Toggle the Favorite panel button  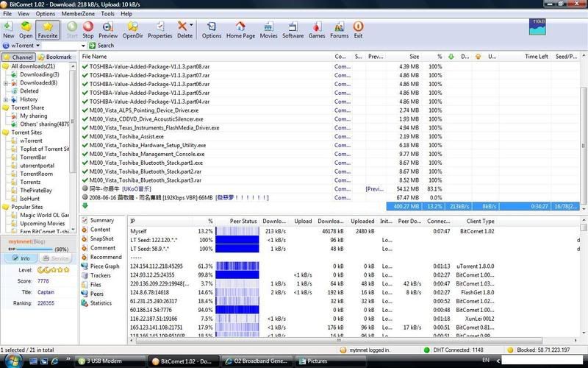[x=47, y=29]
